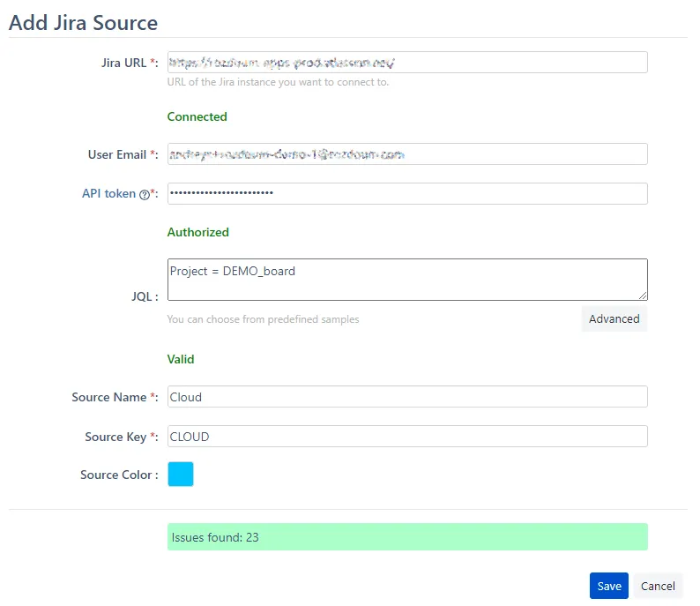Click the 'Add Jira Source' heading
This screenshot has width=700, height=606.
[83, 23]
